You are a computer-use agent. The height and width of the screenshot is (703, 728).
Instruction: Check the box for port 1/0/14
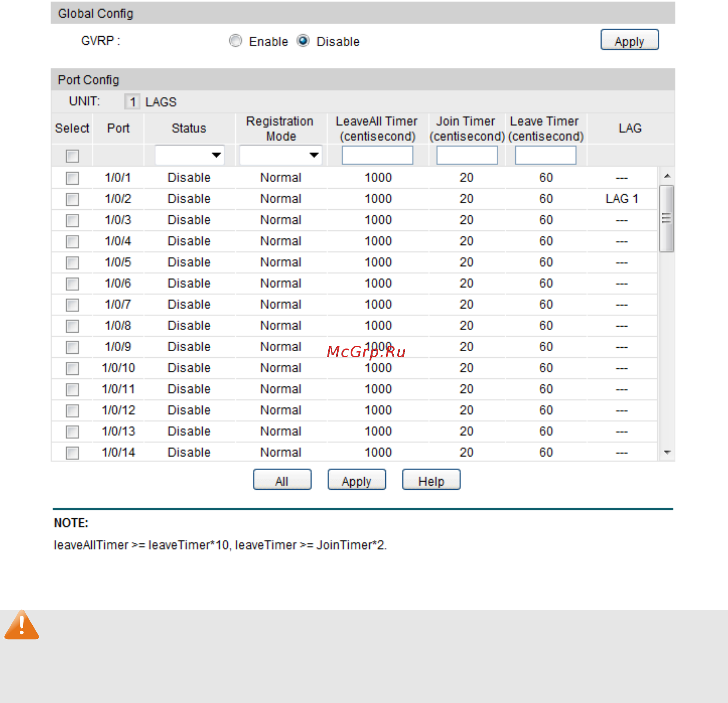(72, 453)
